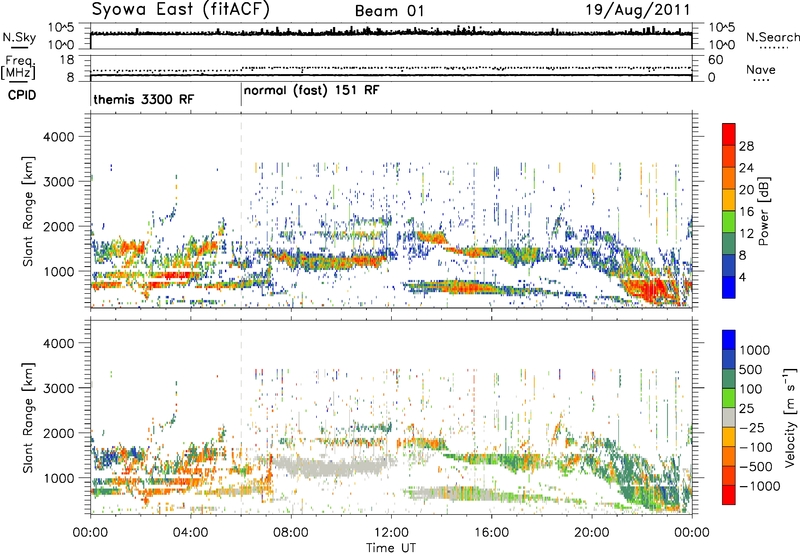800x554 pixels.
Task: Click the left '10^5' noise axis tick
Action: pyautogui.click(x=61, y=28)
